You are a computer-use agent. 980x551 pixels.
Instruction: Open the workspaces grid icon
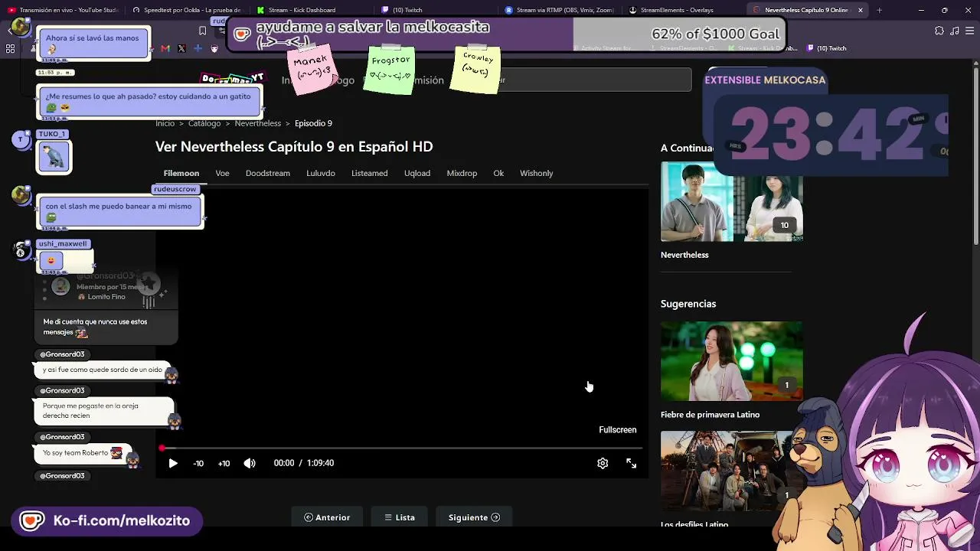10,48
